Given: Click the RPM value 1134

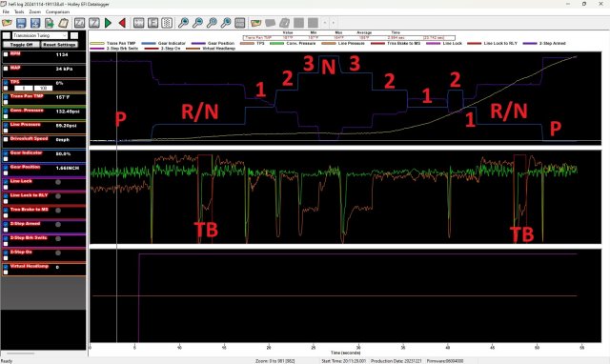Looking at the screenshot, I should [x=62, y=55].
